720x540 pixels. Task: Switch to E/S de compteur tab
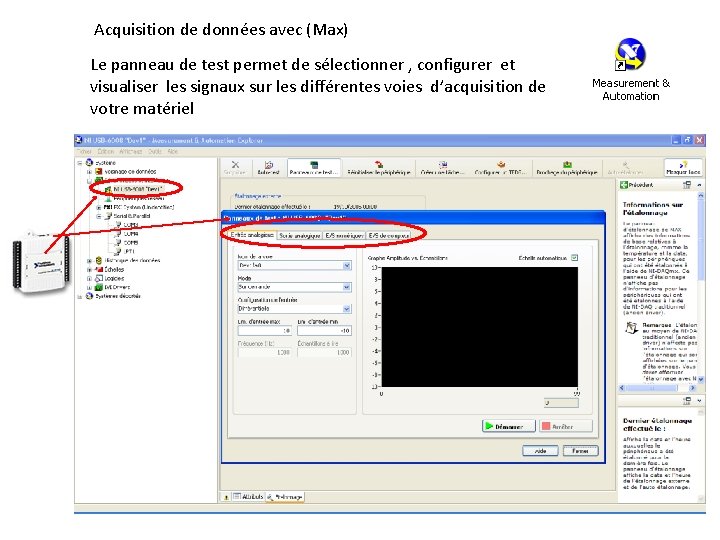(x=388, y=235)
